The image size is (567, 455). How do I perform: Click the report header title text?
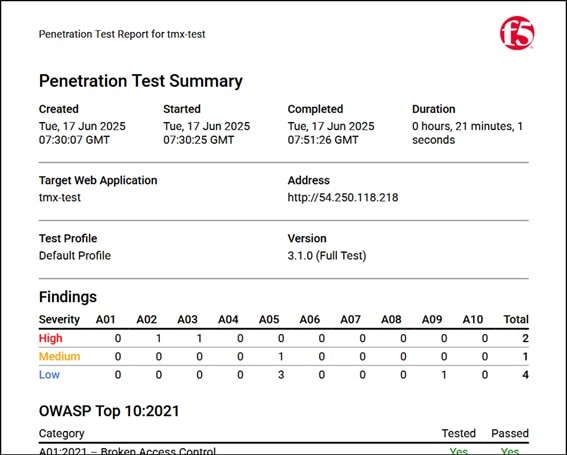click(122, 34)
